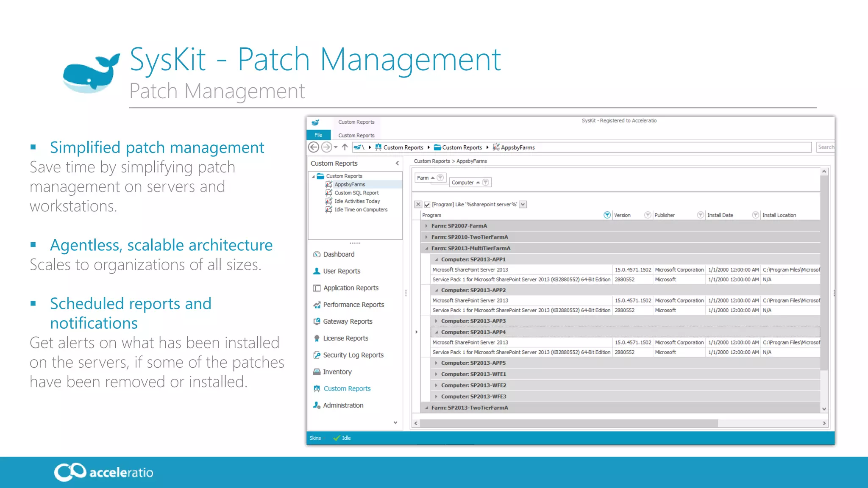
Task: Click AppsbyFarms in address breadcrumb
Action: 517,147
